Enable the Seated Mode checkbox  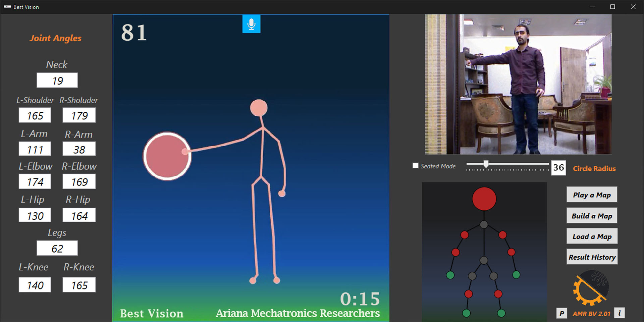(x=416, y=166)
